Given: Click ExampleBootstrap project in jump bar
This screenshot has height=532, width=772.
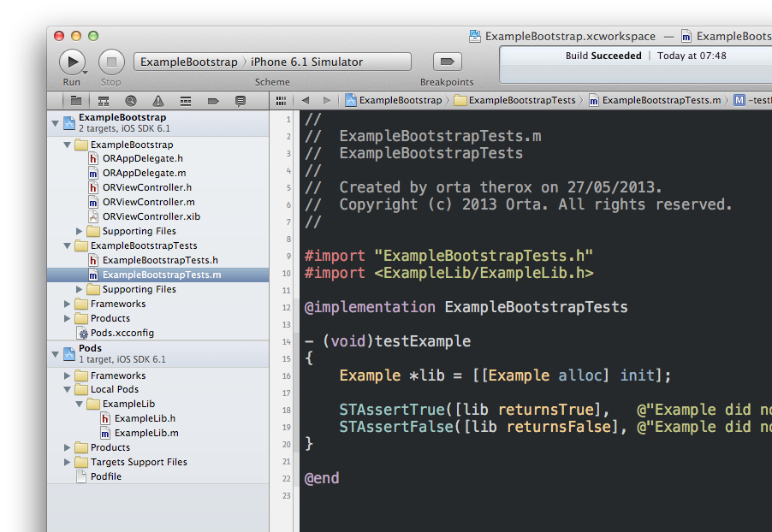Looking at the screenshot, I should point(394,100).
